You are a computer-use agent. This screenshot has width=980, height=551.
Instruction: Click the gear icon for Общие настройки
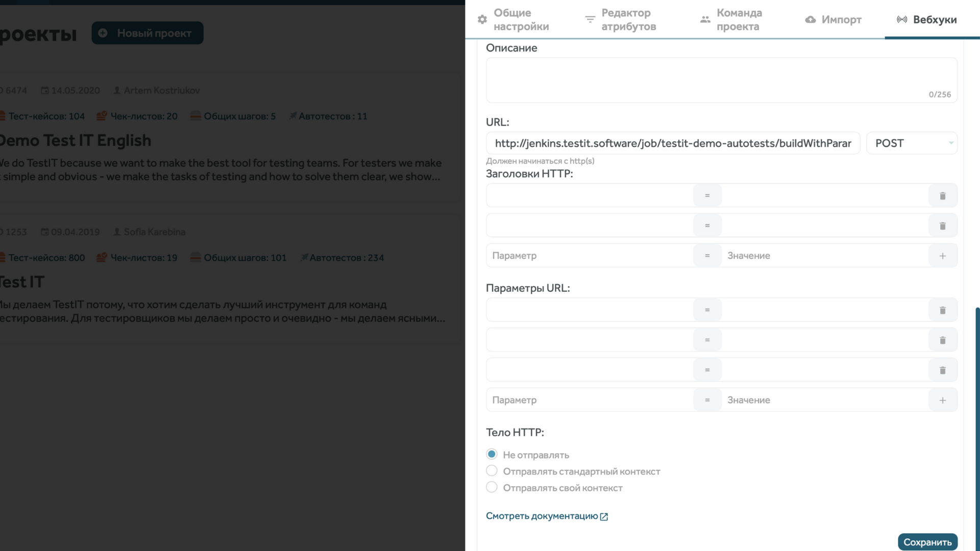tap(482, 19)
